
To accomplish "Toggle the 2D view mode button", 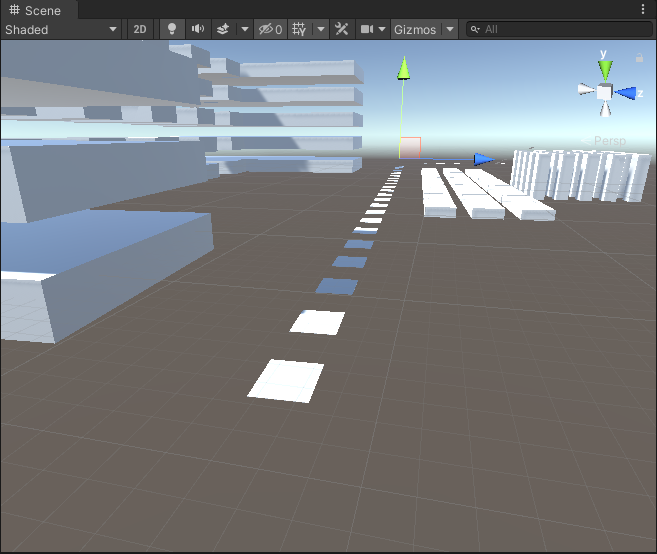I will 140,30.
